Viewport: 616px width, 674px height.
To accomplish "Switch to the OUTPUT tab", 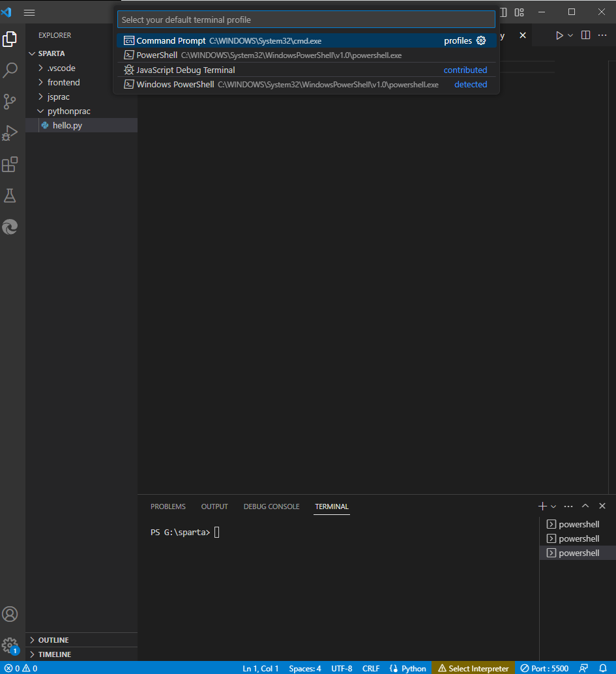I will [x=214, y=506].
